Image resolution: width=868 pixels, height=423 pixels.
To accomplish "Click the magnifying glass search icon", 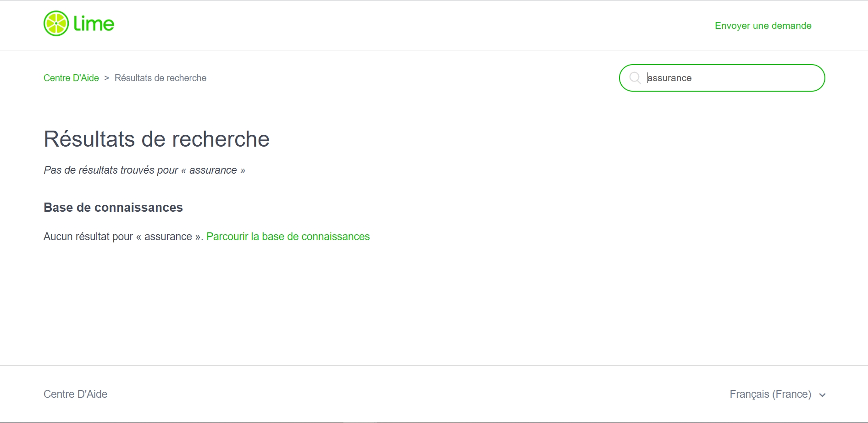I will 635,78.
